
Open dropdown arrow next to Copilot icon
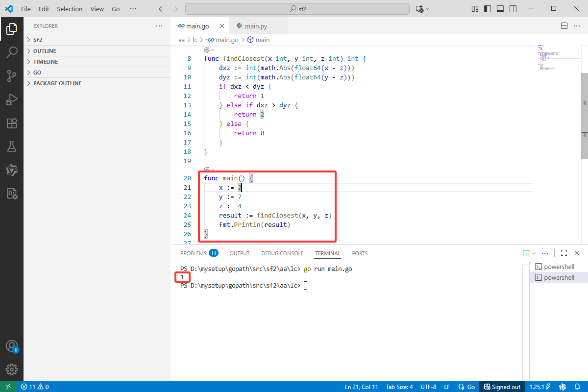tap(428, 9)
